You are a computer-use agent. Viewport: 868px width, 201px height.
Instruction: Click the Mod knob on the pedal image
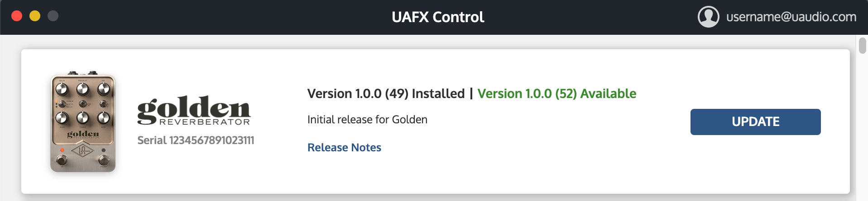pyautogui.click(x=104, y=118)
